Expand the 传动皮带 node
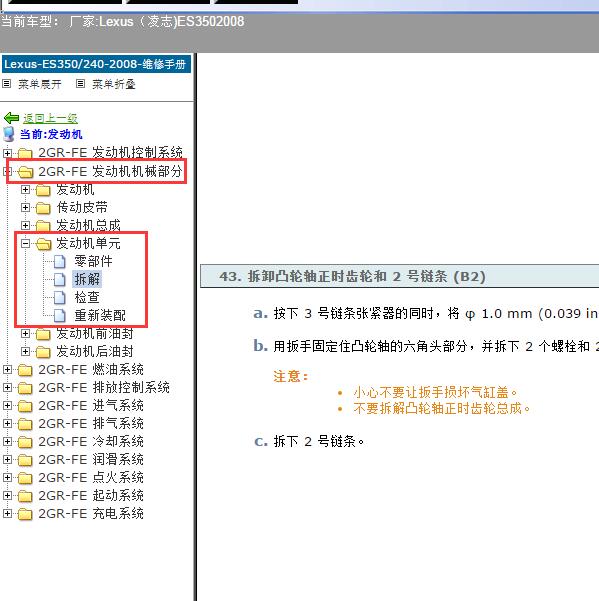The width and height of the screenshot is (599, 601). (25, 207)
